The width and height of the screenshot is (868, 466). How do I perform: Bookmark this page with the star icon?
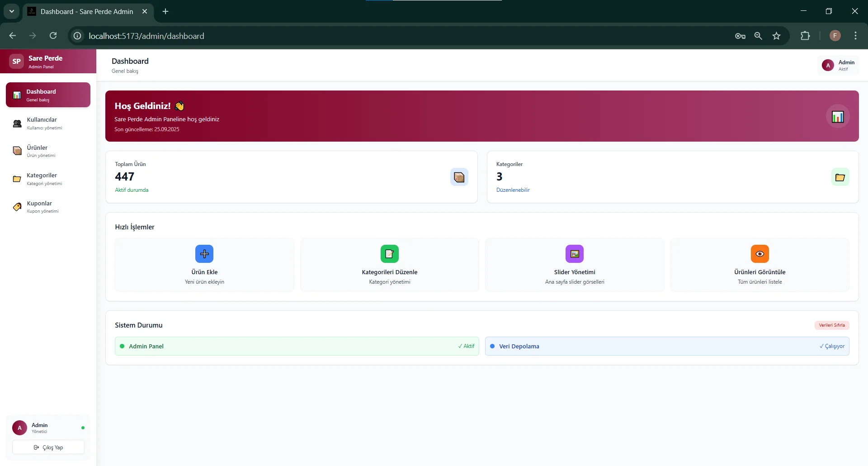coord(776,36)
